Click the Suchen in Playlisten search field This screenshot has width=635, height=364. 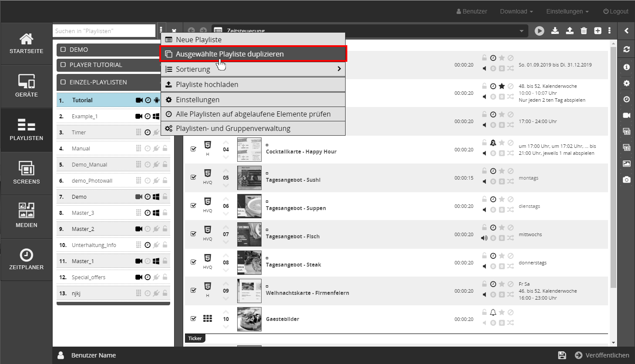(104, 31)
